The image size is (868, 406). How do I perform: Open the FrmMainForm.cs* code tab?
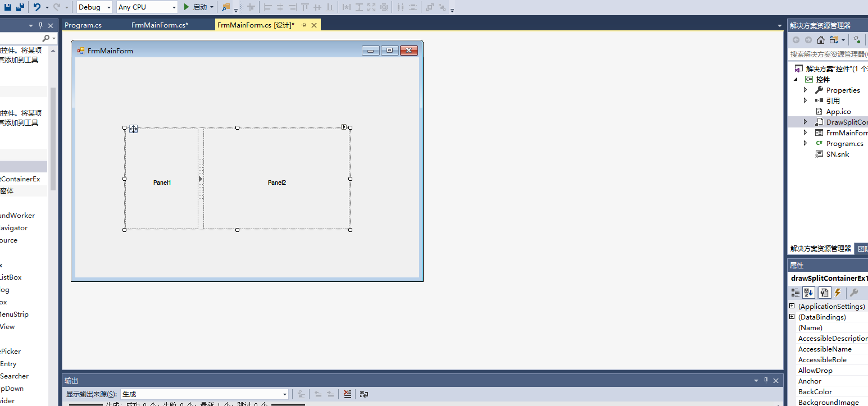click(x=160, y=25)
